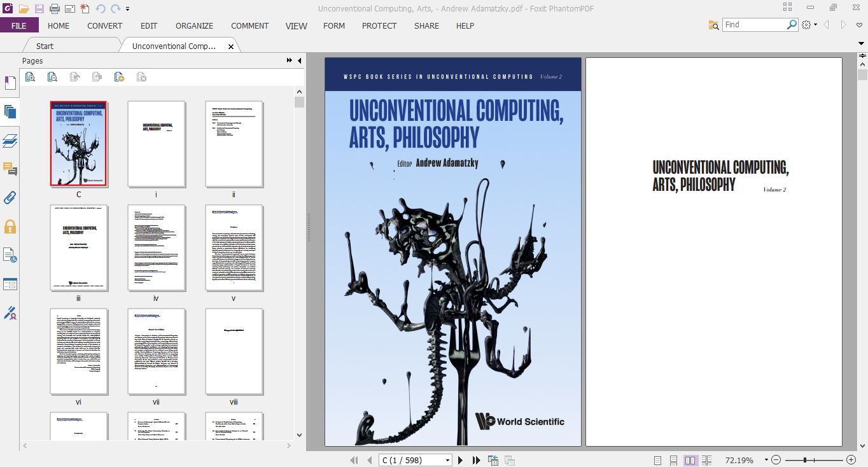This screenshot has height=467, width=868.
Task: Click the Save floppy disk icon
Action: coord(39,9)
